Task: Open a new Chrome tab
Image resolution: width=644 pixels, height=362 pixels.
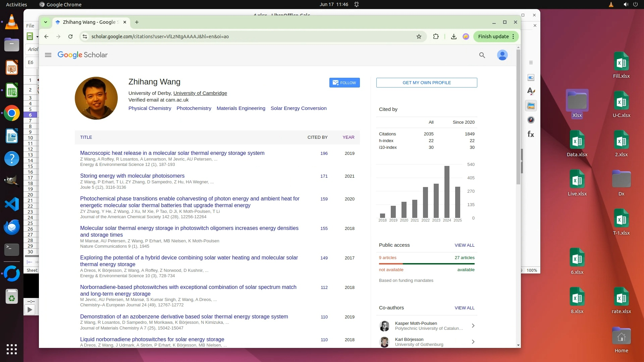Action: click(137, 22)
